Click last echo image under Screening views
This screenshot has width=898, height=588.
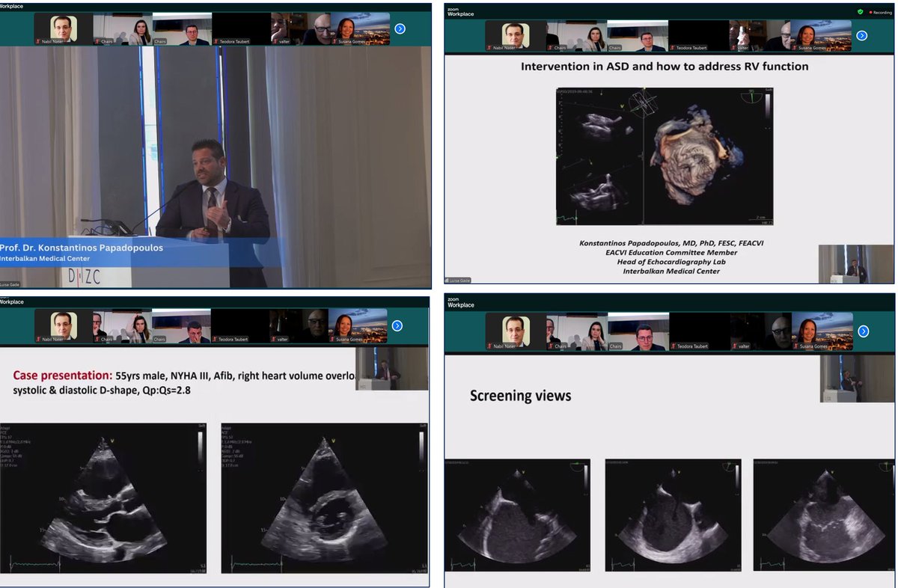824,515
